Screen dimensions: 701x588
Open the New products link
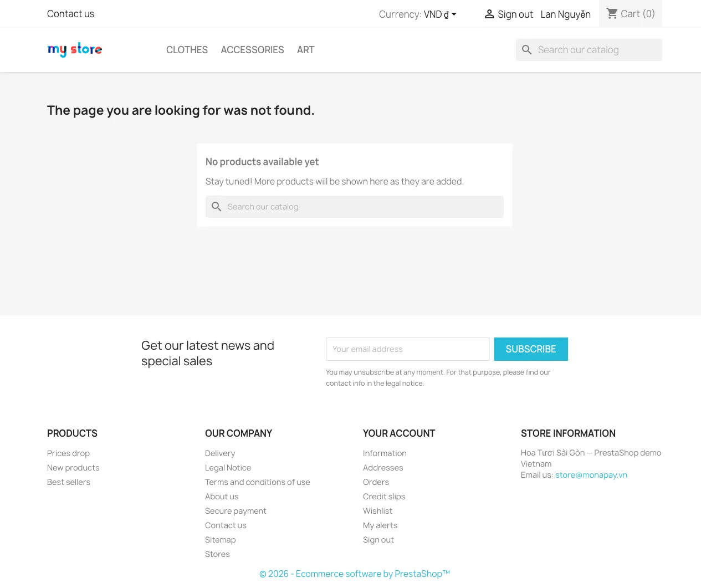click(x=73, y=468)
